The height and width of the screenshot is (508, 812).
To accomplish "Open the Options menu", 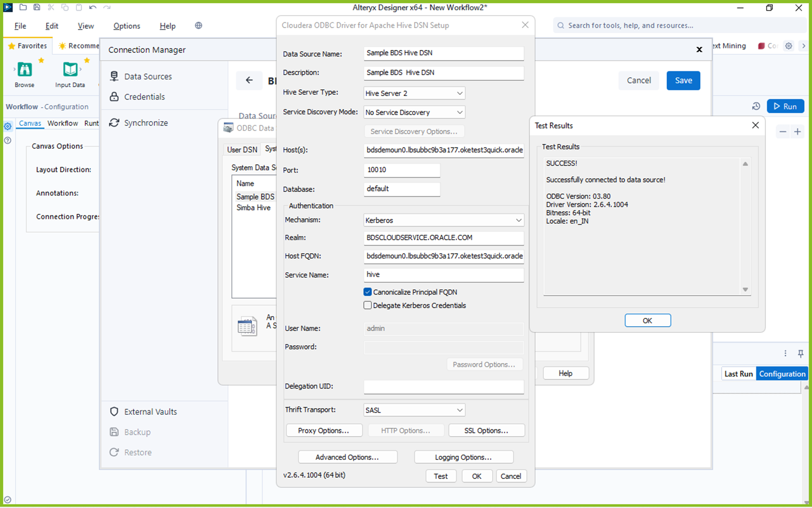I will tap(127, 26).
